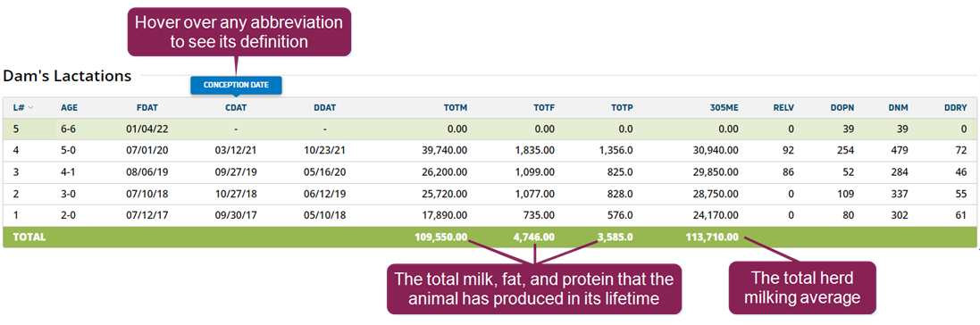The width and height of the screenshot is (980, 325).
Task: Select lactation row with FDAT 07/12/17
Action: coord(490,215)
